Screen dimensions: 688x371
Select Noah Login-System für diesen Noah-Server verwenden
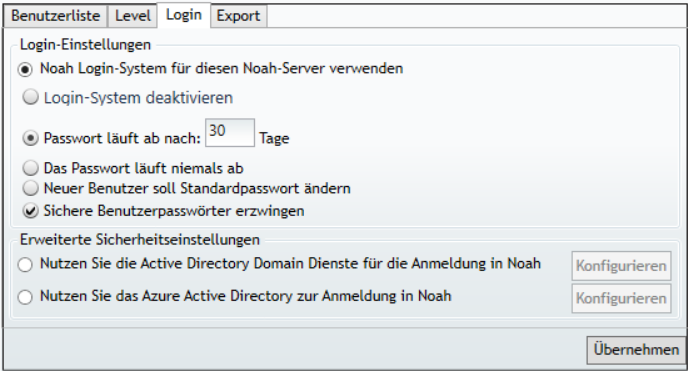[25, 69]
